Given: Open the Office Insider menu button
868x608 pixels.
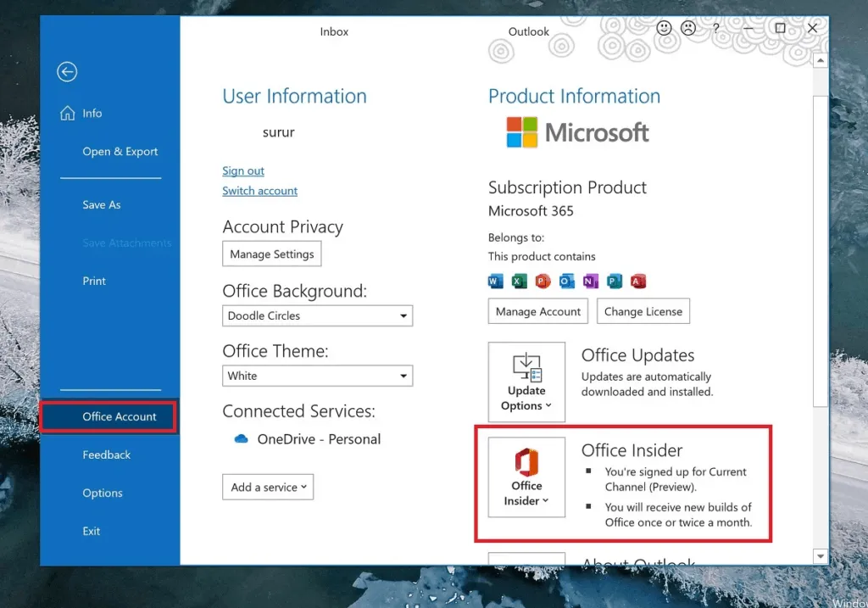Looking at the screenshot, I should tap(526, 477).
